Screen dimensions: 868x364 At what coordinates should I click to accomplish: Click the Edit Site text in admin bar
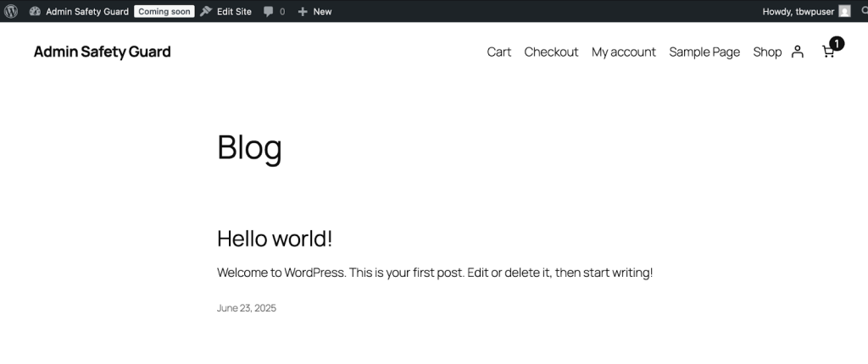click(234, 12)
